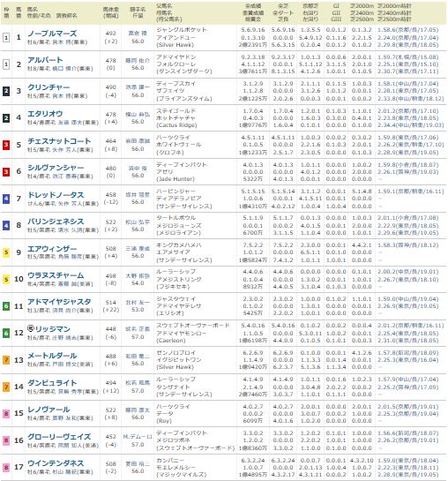Click sire name ディープインパクト for シルヴァンシャー
Image resolution: width=448 pixels, height=481 pixels.
click(x=182, y=164)
